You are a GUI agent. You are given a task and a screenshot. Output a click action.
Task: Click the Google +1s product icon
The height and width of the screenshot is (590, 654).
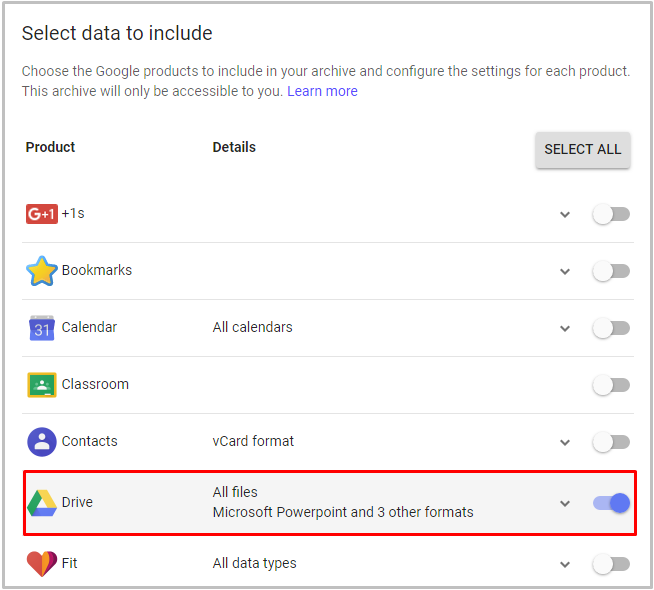tap(42, 214)
